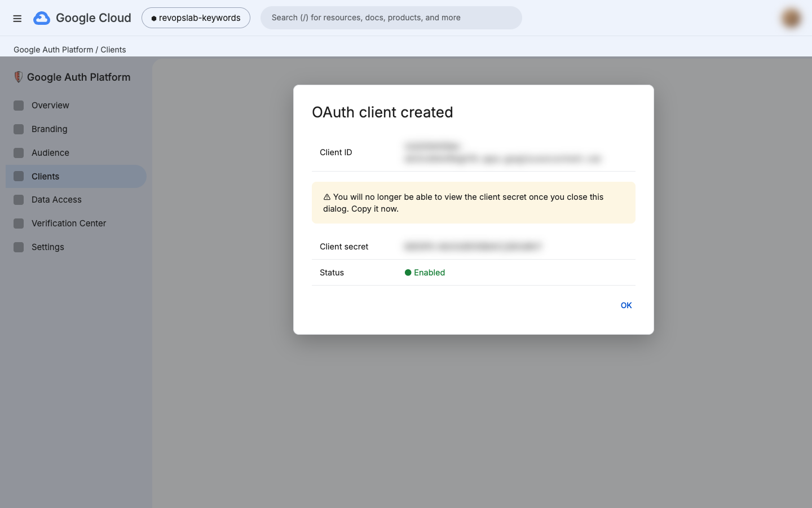Click the Google Auth Platform shield icon

(x=18, y=77)
